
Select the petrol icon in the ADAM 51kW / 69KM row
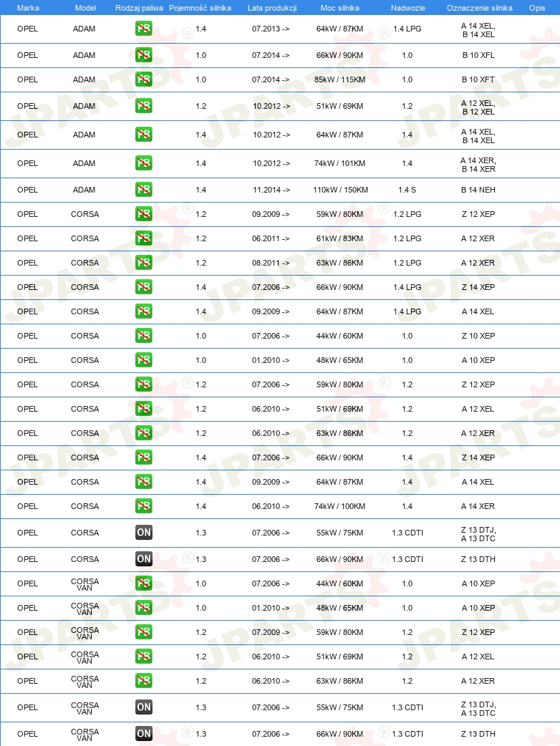(x=144, y=106)
